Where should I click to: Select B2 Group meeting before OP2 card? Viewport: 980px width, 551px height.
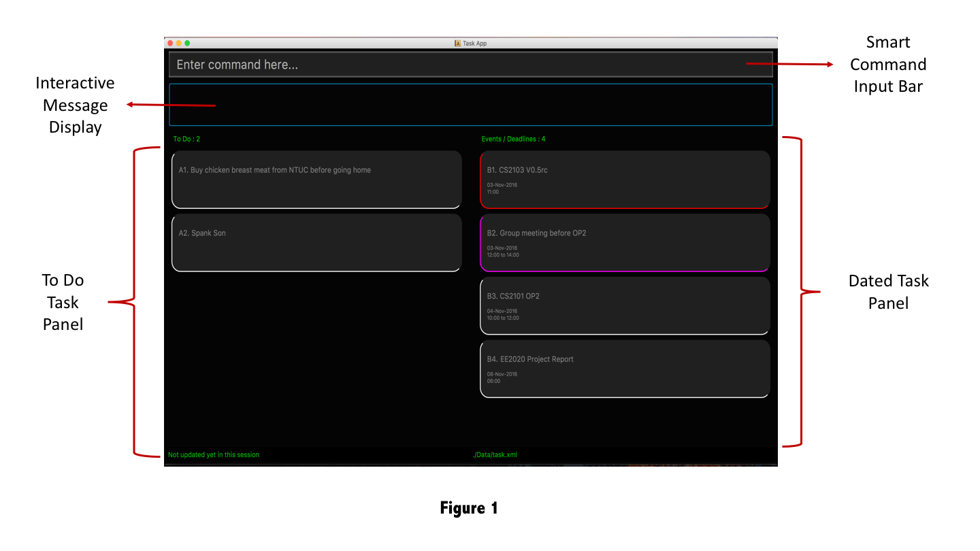tap(625, 243)
